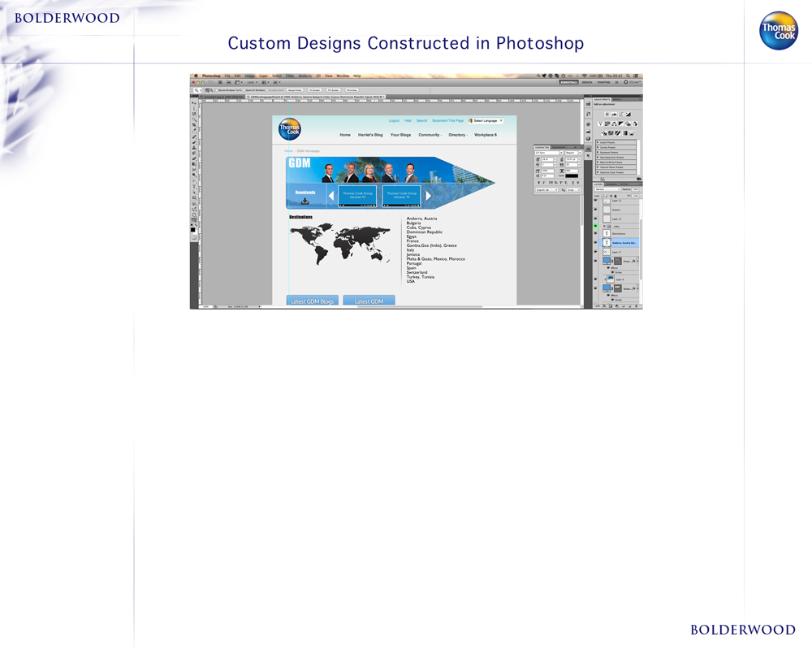Click the Latest GDM Blogs button

coord(313,301)
